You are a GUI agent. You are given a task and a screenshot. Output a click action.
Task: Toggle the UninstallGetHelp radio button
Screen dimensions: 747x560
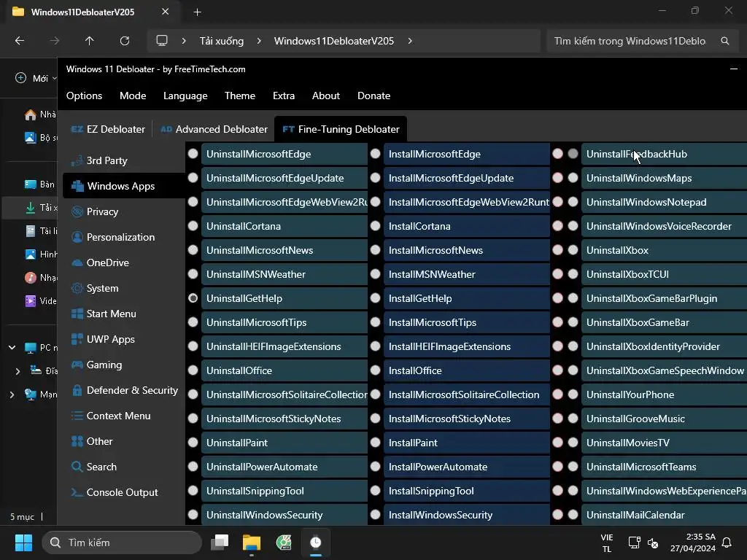pos(193,298)
